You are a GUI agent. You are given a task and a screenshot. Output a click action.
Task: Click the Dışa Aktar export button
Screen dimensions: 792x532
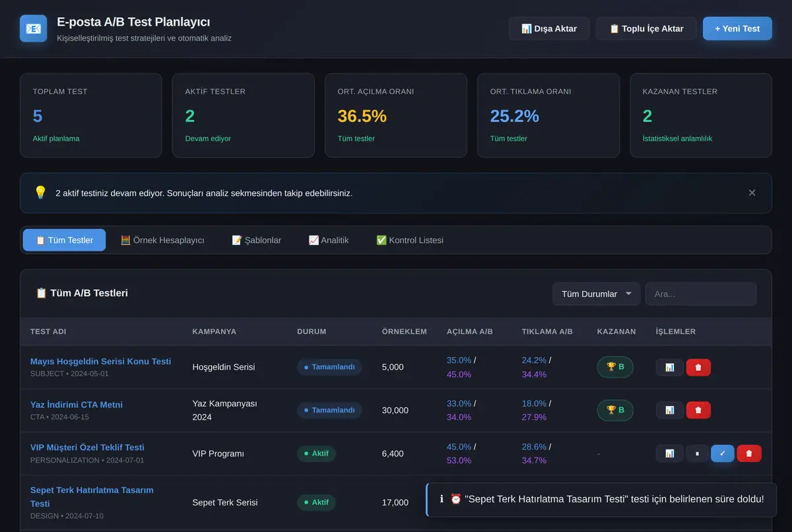click(549, 28)
